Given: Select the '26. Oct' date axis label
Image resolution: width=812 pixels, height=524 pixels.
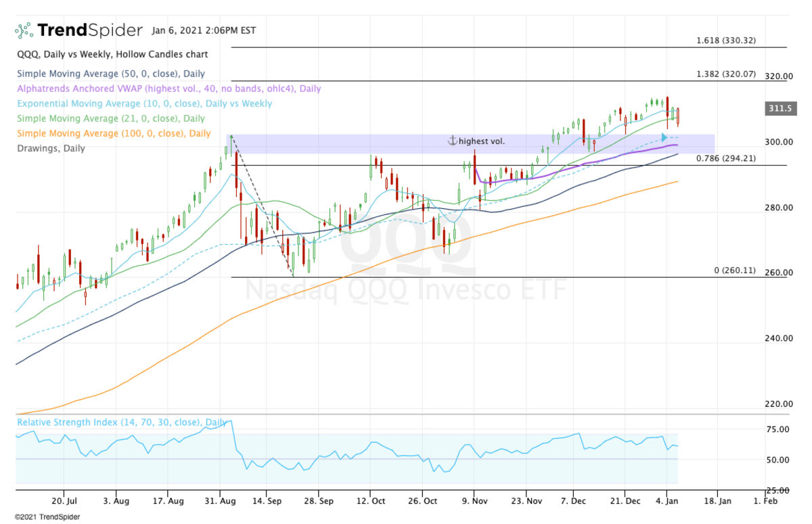Looking at the screenshot, I should click(x=422, y=501).
